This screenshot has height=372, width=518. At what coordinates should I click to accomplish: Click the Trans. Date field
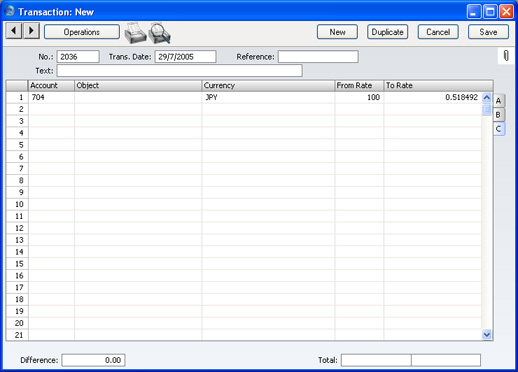[185, 57]
